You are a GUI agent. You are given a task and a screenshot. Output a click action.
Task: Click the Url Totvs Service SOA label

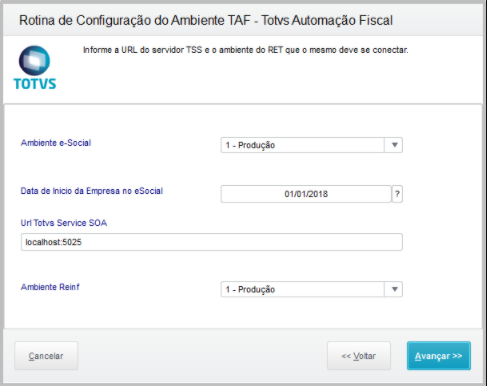(64, 223)
